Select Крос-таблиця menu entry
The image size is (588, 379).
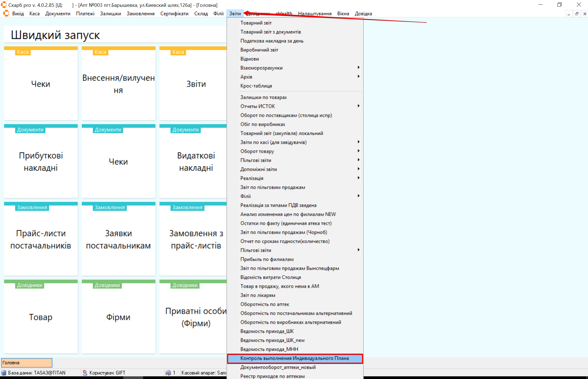click(x=256, y=86)
